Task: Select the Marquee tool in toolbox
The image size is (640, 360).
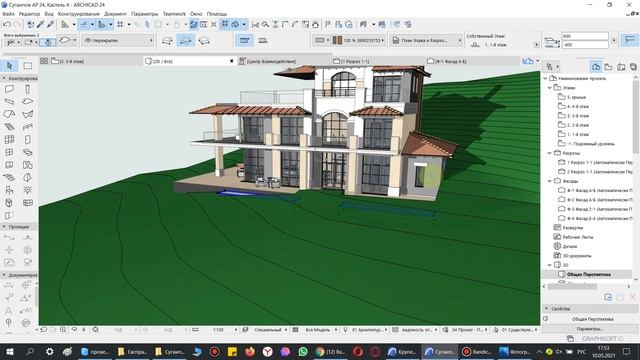Action: (28, 66)
